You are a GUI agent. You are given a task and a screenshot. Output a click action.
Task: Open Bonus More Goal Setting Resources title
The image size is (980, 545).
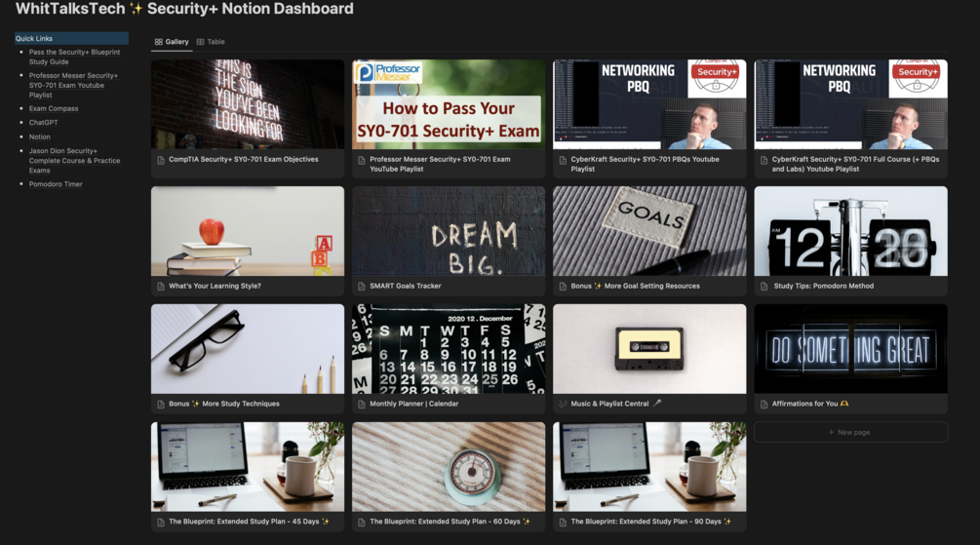pos(635,286)
